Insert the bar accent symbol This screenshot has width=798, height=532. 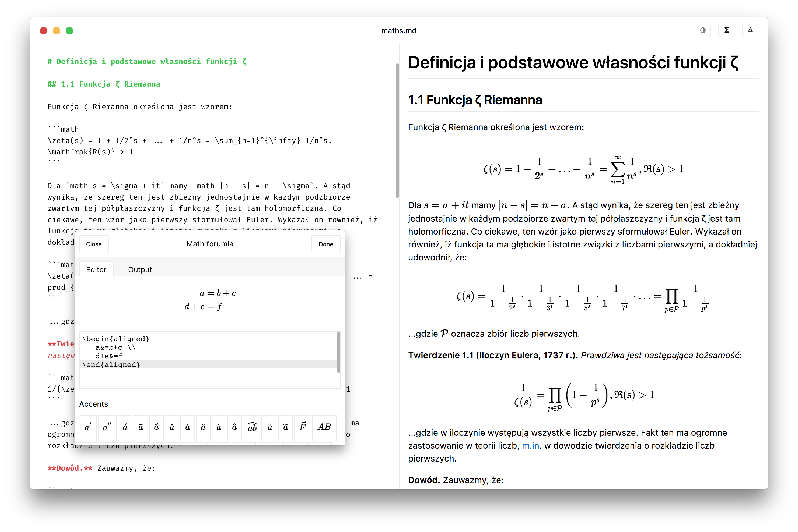click(141, 427)
